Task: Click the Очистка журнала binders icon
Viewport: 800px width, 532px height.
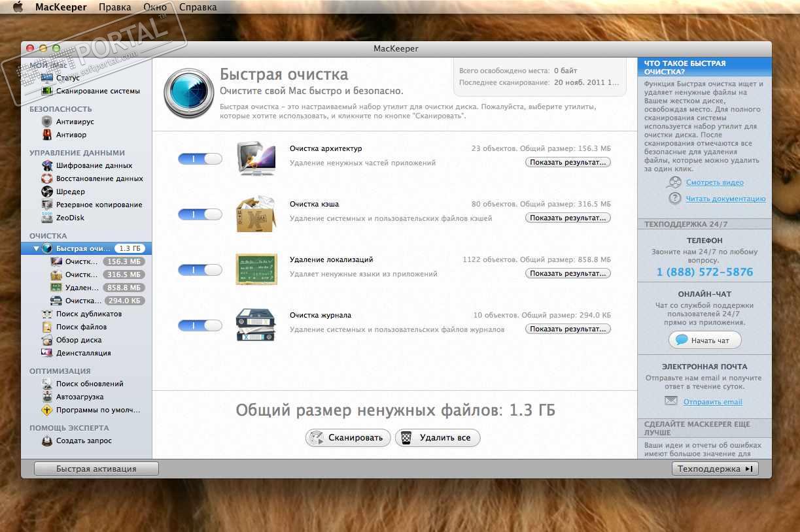Action: click(256, 324)
